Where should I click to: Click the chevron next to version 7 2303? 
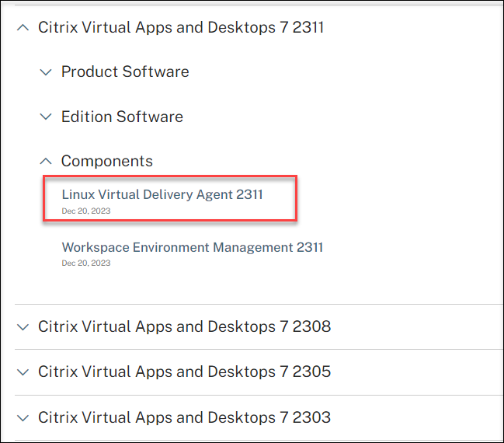pyautogui.click(x=22, y=418)
